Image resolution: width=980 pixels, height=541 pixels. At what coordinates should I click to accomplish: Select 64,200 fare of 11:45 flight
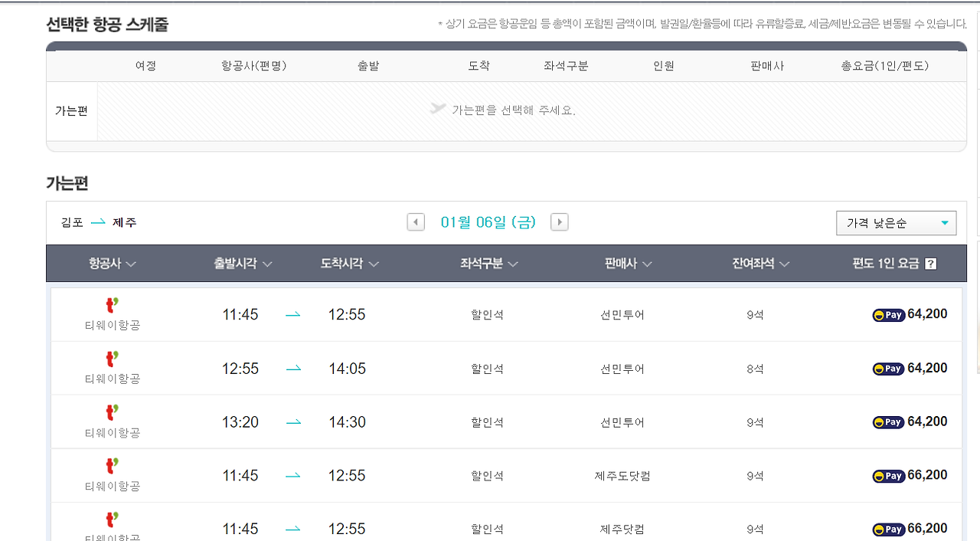(927, 314)
